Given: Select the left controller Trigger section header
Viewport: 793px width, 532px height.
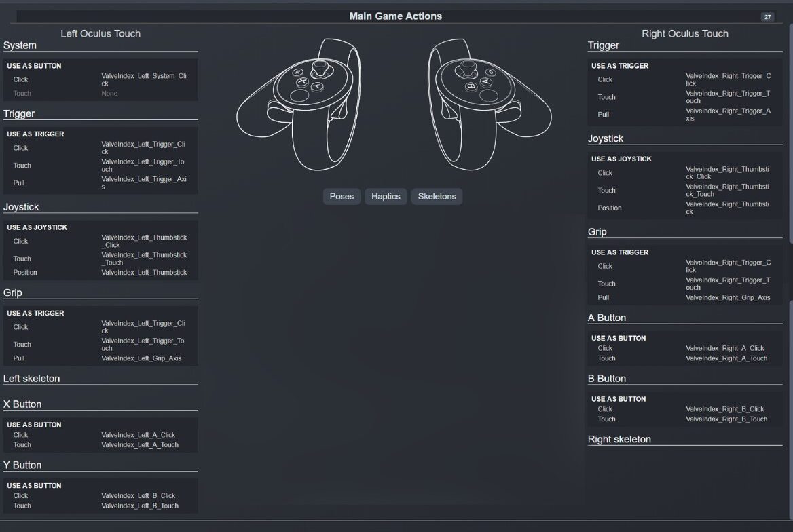Looking at the screenshot, I should (19, 113).
